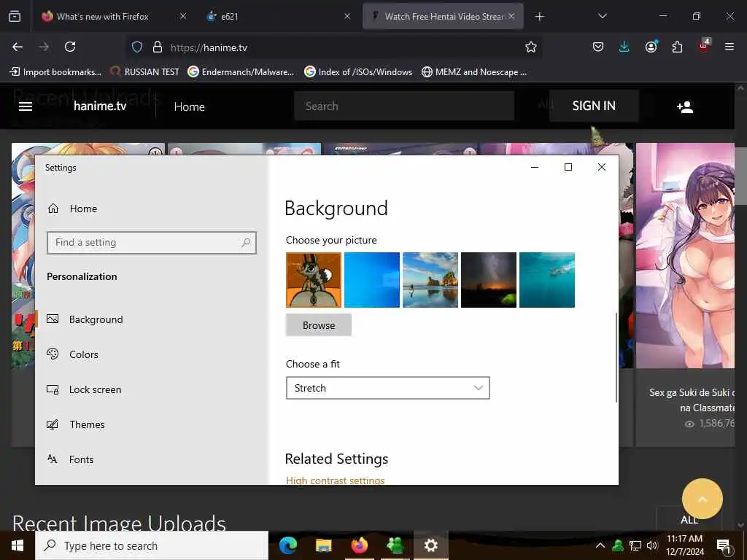
Task: Open the extensions puzzle icon
Action: (677, 47)
